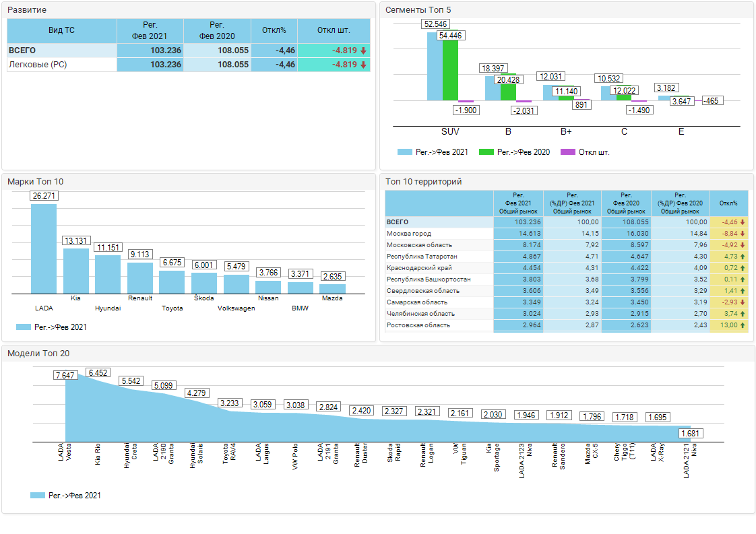
Task: Click blue legend swatch under Модели Топ 20
Action: click(x=38, y=496)
